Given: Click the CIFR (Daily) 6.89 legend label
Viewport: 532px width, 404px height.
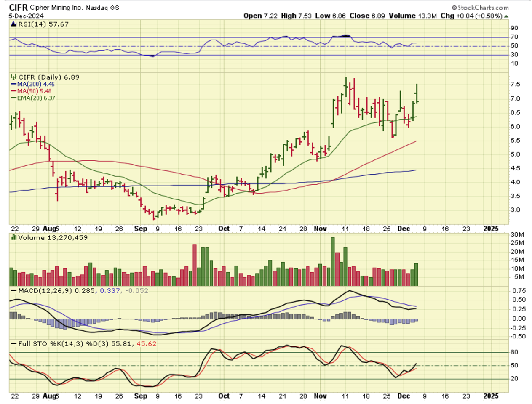Looking at the screenshot, I should [49, 77].
